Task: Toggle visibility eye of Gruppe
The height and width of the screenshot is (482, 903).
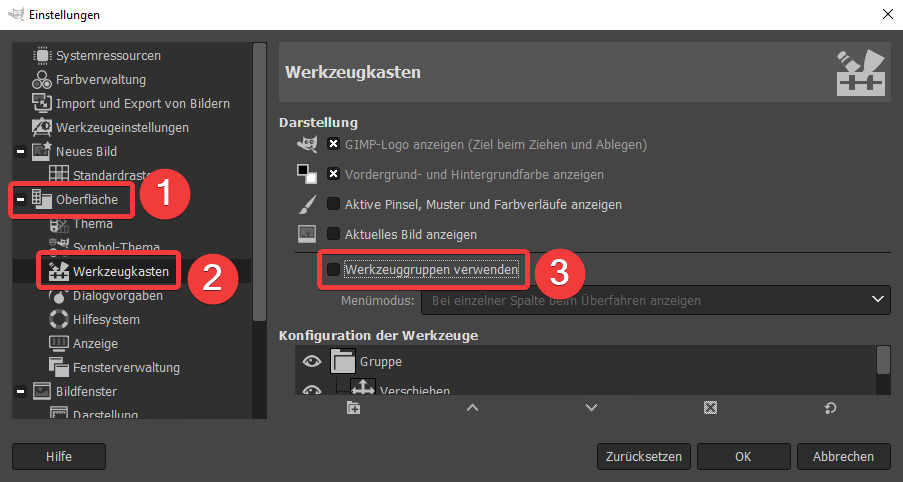Action: pyautogui.click(x=312, y=361)
